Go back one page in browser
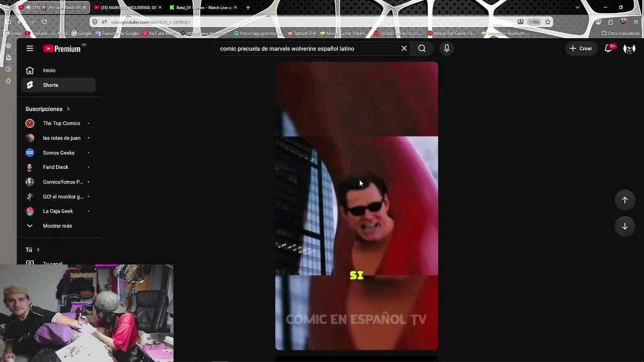 pos(19,22)
